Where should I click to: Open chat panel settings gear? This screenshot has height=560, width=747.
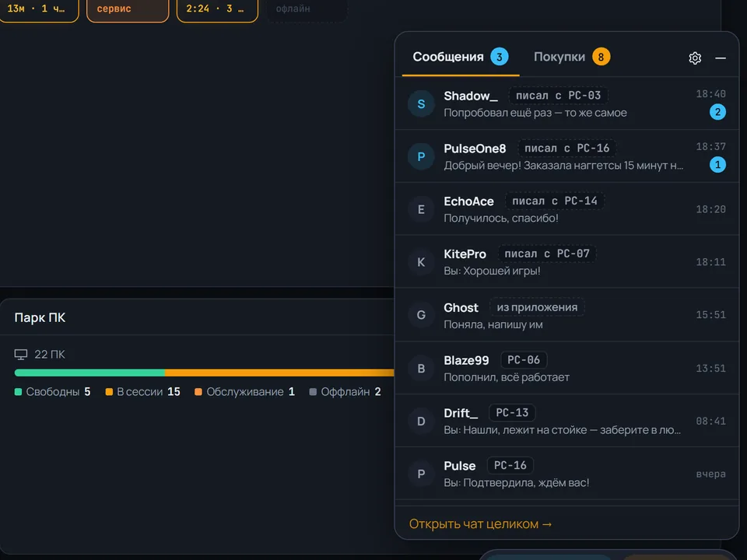coord(695,58)
